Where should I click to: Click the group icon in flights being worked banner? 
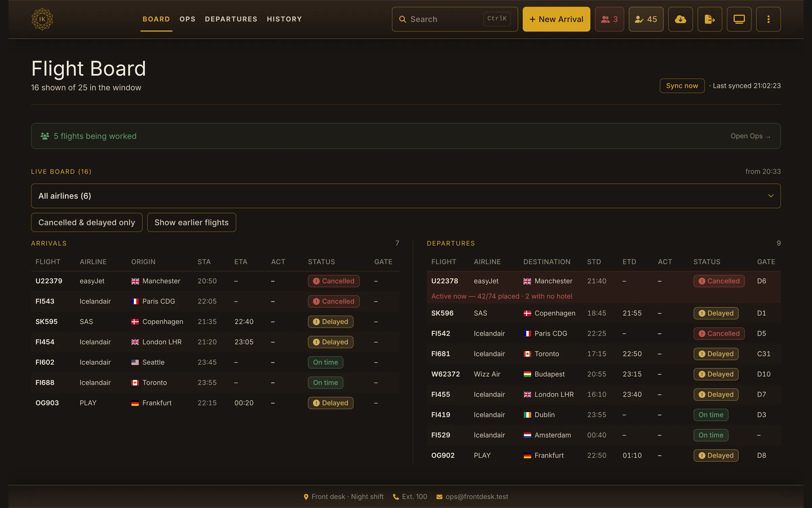[x=45, y=136]
